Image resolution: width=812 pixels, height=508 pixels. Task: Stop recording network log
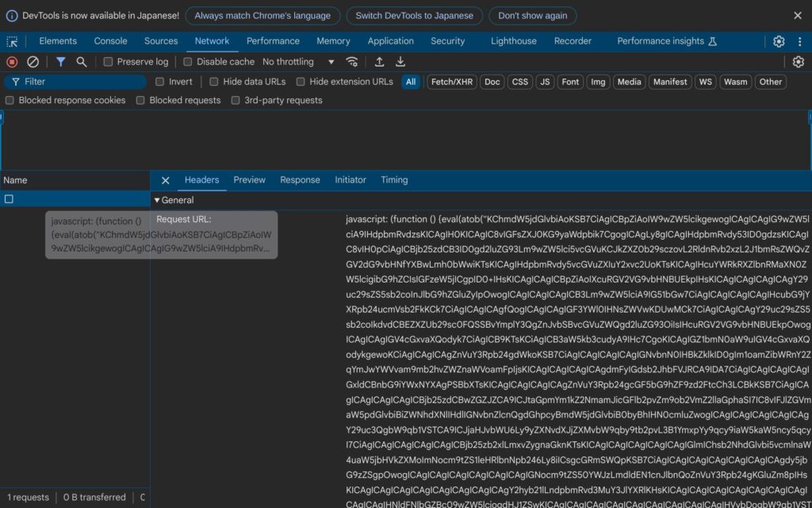pos(12,62)
